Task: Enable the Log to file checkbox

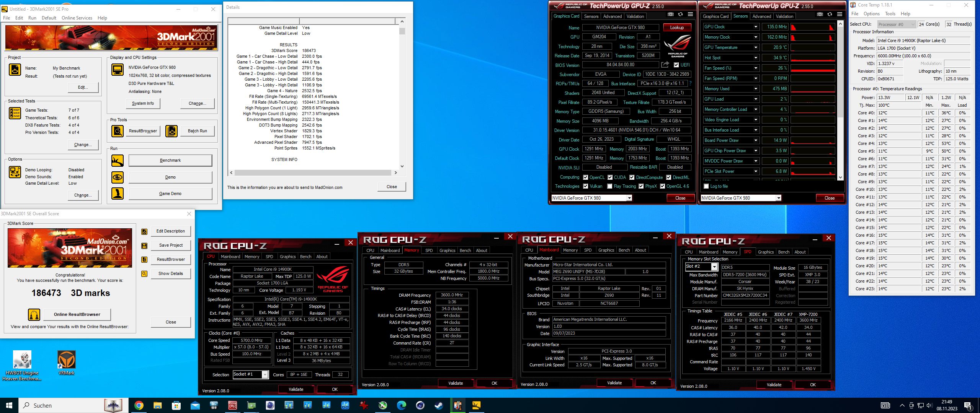Action: tap(706, 186)
